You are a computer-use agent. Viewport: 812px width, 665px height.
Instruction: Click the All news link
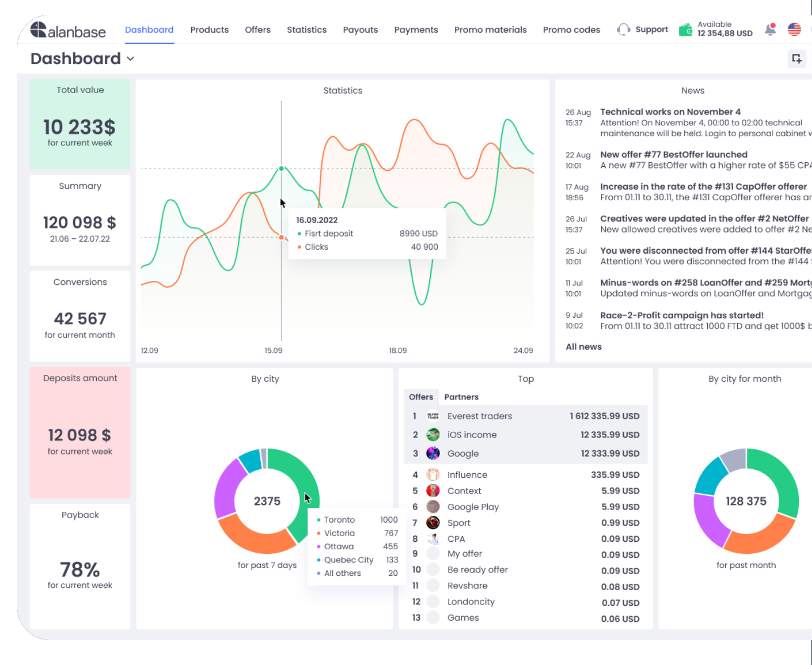point(583,347)
